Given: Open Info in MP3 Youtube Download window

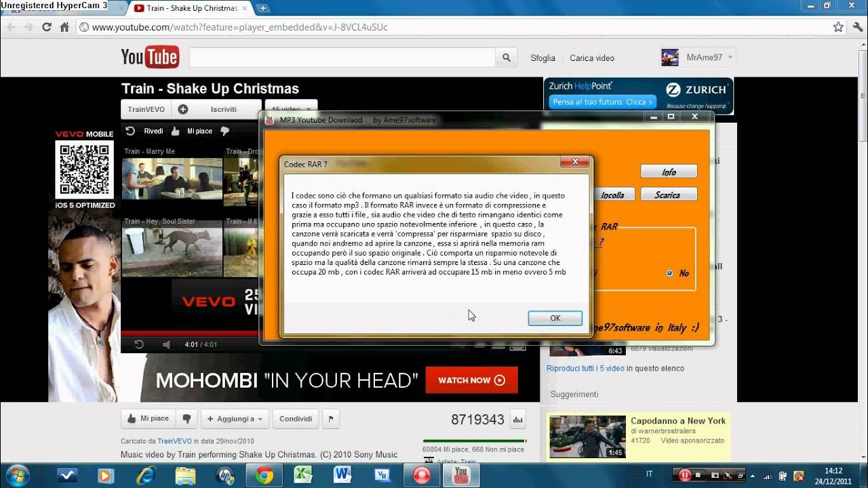Looking at the screenshot, I should [669, 172].
